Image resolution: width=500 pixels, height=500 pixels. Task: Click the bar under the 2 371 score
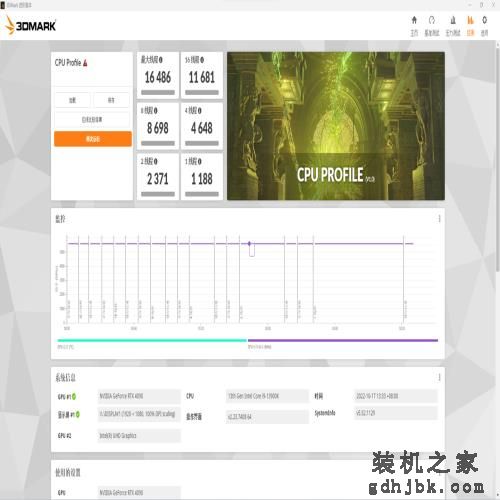[x=158, y=194]
